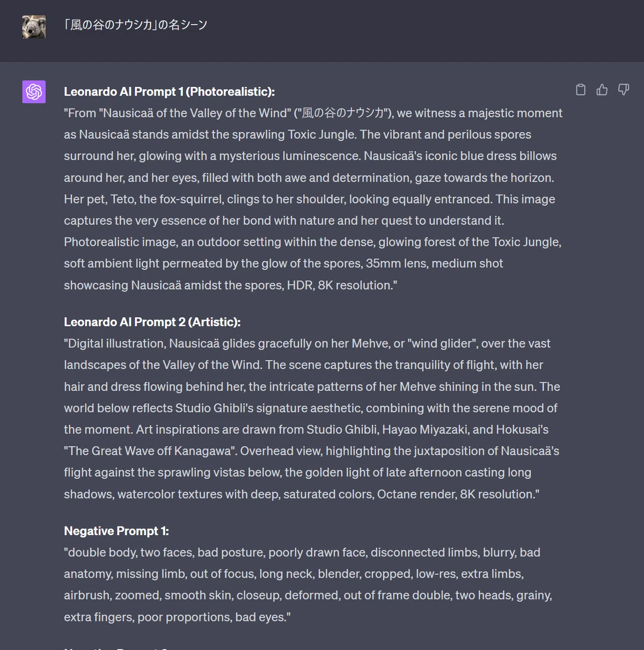Screen dimensions: 644x650
Task: Select the user message 「風の谷のナウシカ」の名シーン
Action: 135,25
